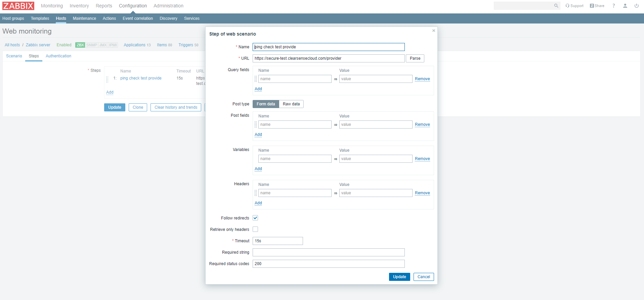Click the ZBX availability badge
Image resolution: width=644 pixels, height=300 pixels.
[80, 45]
